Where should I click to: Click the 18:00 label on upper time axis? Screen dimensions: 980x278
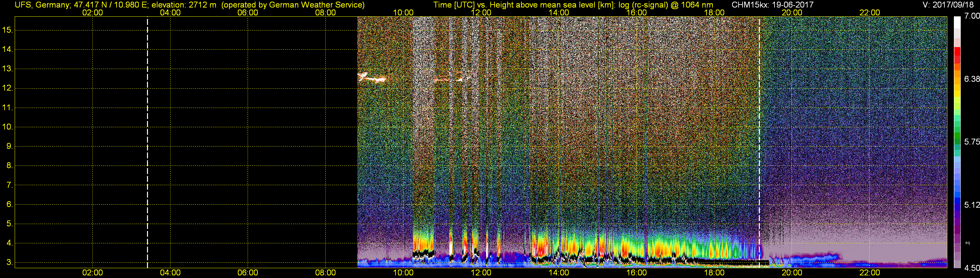click(x=714, y=12)
